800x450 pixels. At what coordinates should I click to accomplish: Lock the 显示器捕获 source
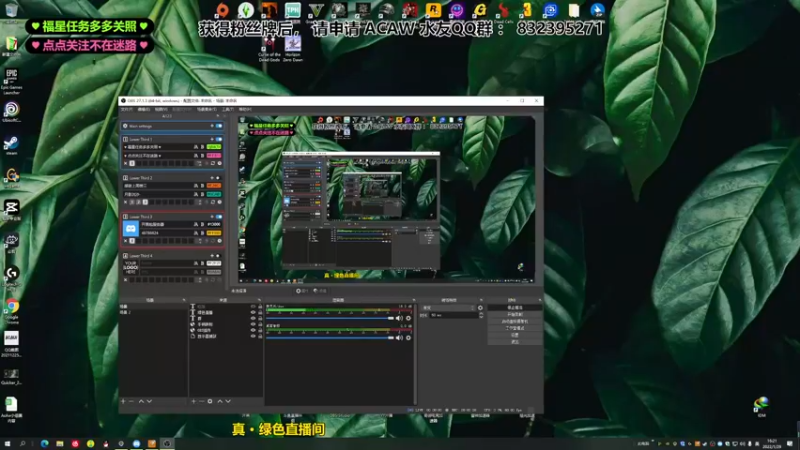(260, 336)
